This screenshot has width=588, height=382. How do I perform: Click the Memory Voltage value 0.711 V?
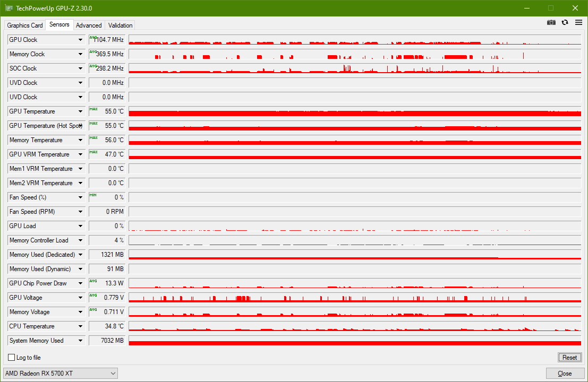click(x=107, y=312)
